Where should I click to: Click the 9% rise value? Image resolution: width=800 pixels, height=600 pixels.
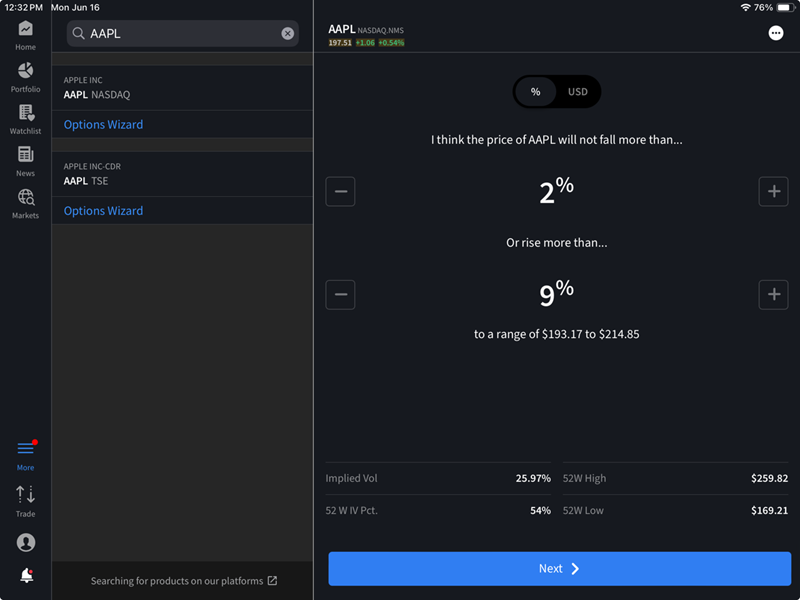(557, 294)
